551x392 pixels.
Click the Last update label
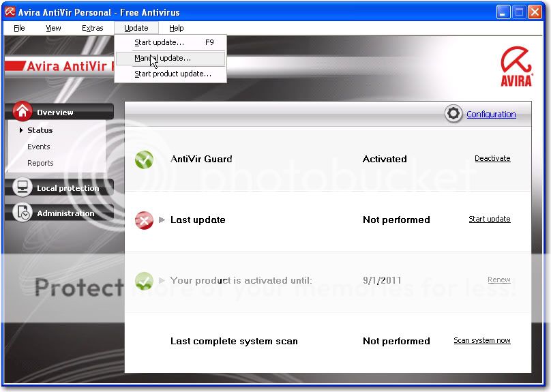[198, 220]
